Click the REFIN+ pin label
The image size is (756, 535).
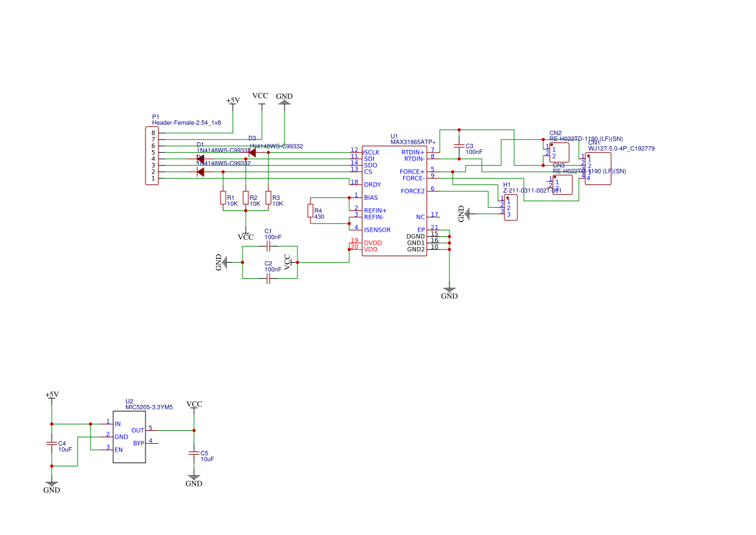point(375,211)
